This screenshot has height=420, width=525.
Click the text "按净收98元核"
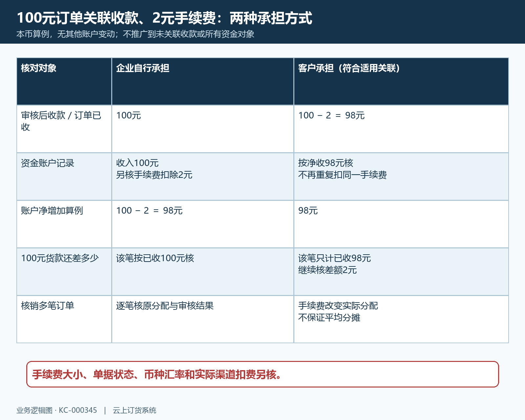pos(326,163)
